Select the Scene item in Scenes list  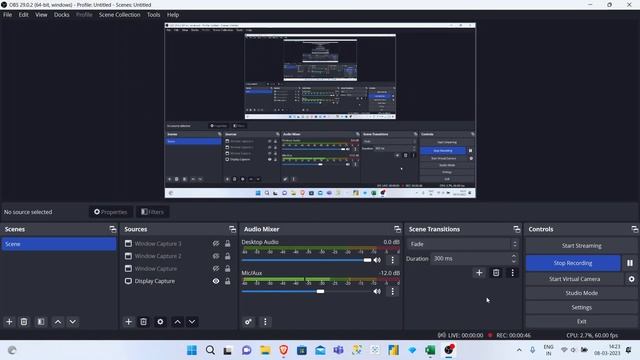point(59,244)
